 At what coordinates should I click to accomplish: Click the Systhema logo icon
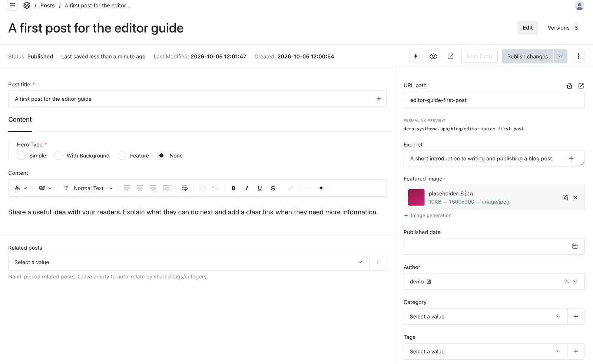(27, 6)
